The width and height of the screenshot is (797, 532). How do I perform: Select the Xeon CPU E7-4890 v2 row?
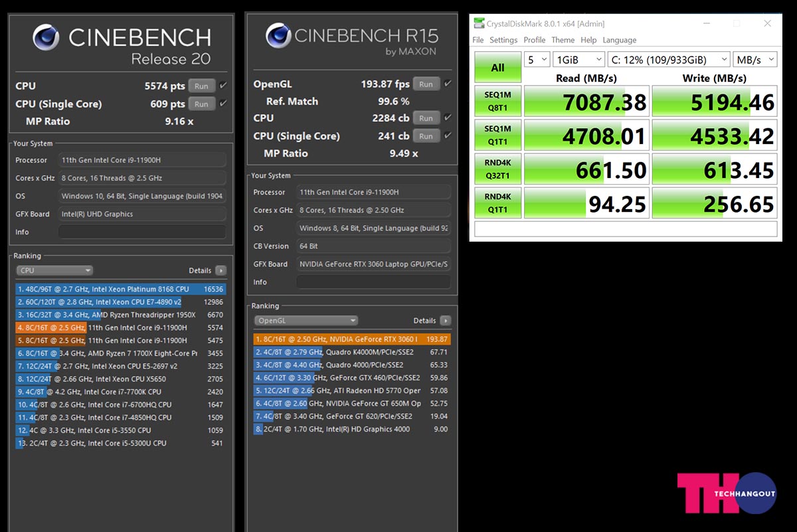(x=120, y=302)
